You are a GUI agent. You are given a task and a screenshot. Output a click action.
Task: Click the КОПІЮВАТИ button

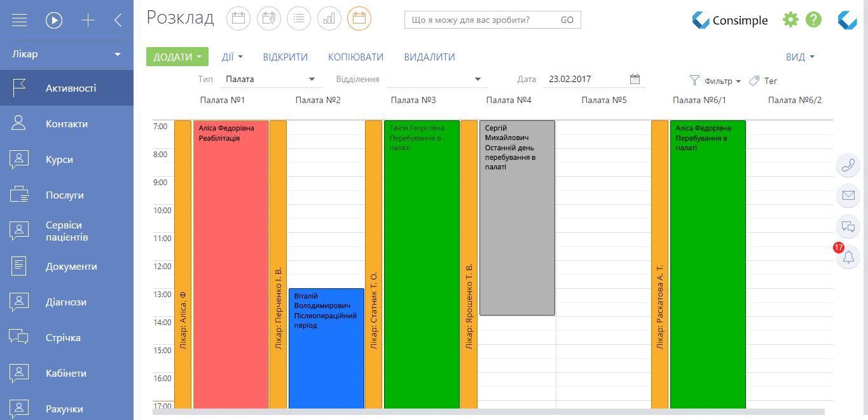click(x=355, y=57)
